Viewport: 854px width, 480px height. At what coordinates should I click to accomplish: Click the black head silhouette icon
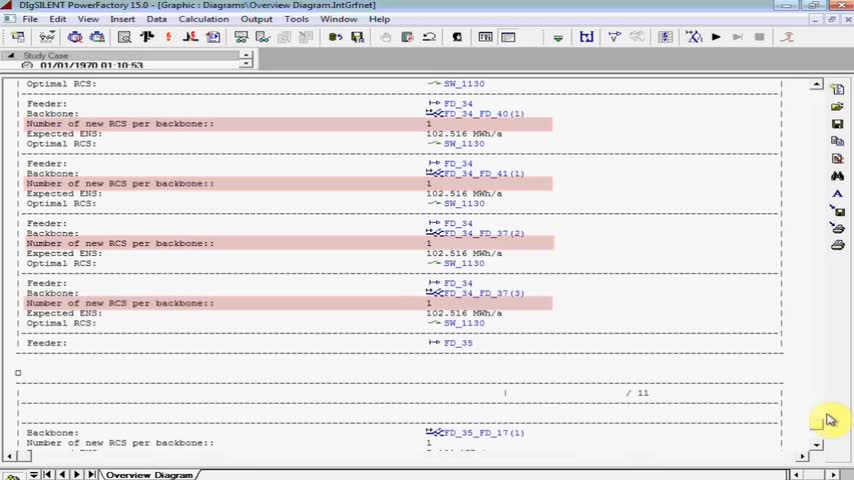[x=458, y=37]
